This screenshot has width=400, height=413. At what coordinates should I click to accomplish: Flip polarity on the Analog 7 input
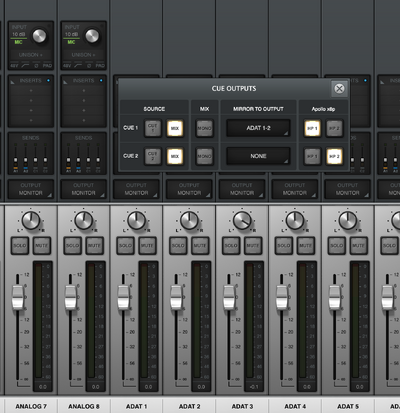pos(36,66)
